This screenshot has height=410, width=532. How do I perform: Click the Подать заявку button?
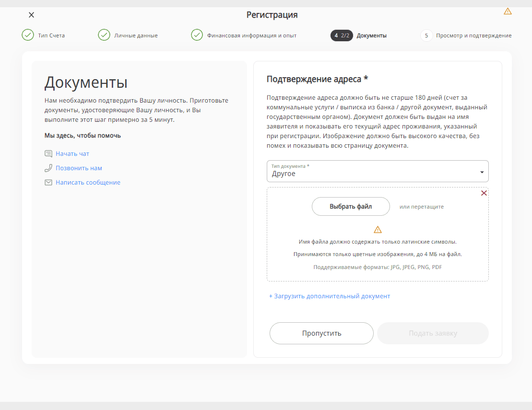click(x=433, y=333)
